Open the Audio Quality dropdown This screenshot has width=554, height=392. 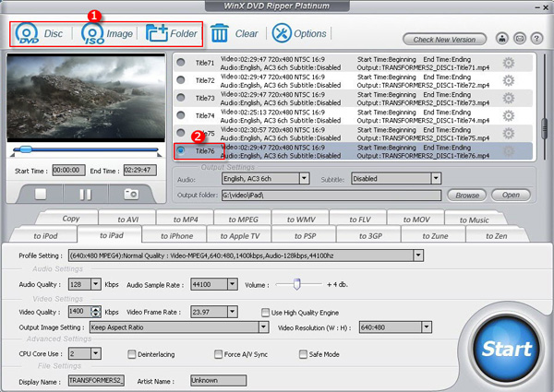[x=96, y=284]
